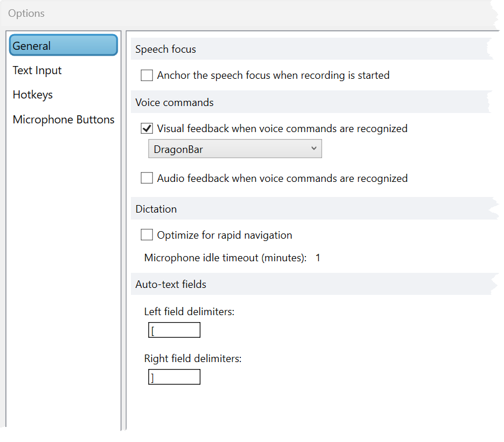Click the "Microphone idle timeout (minutes):" label
This screenshot has height=442, width=504.
point(225,258)
